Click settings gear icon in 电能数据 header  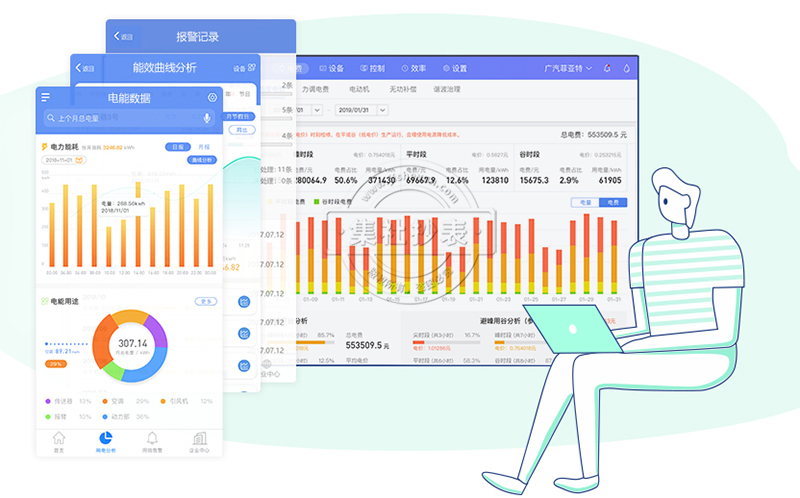click(212, 97)
